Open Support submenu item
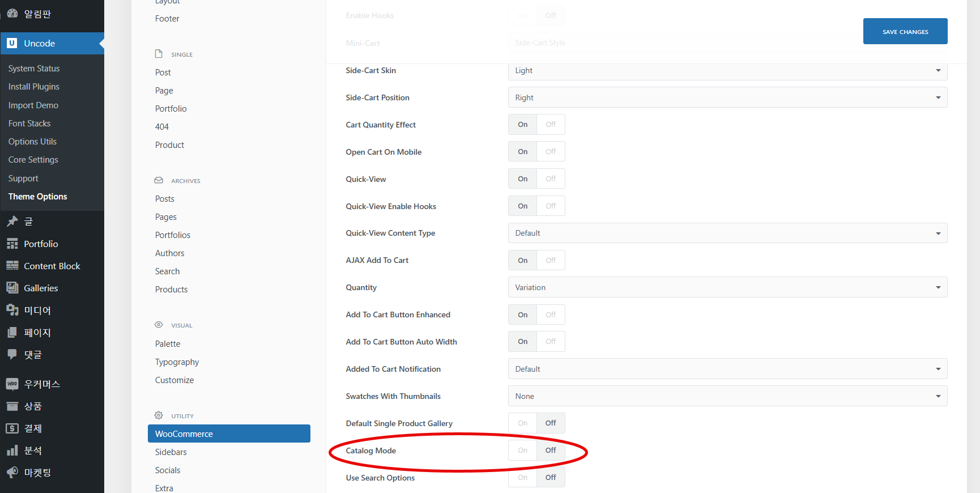The height and width of the screenshot is (493, 980). 23,178
